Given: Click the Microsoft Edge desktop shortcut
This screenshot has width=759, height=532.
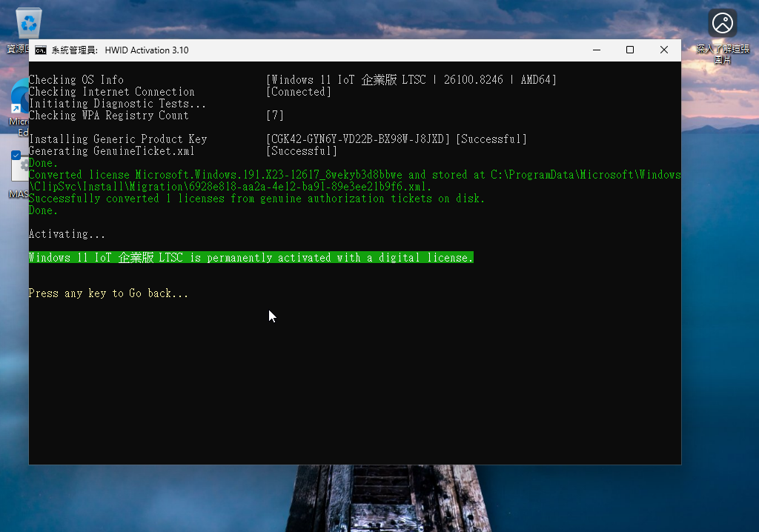Looking at the screenshot, I should point(19,98).
